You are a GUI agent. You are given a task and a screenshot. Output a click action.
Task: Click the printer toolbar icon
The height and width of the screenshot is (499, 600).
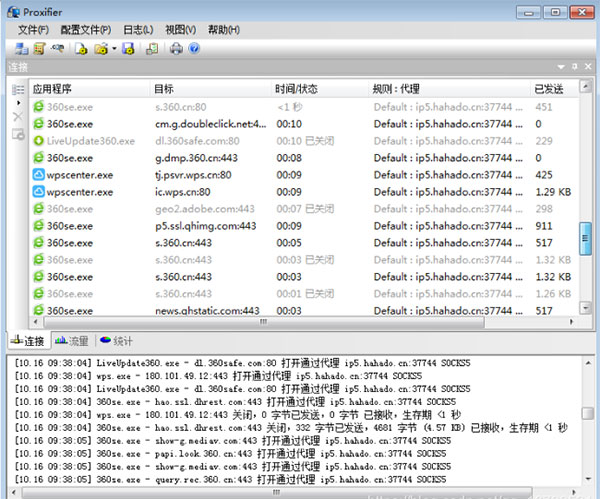pyautogui.click(x=176, y=49)
